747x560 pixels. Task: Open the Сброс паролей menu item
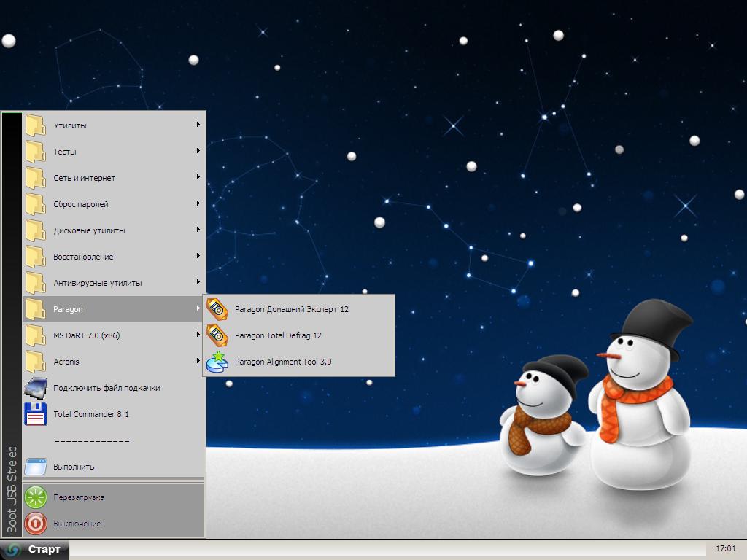pos(80,204)
